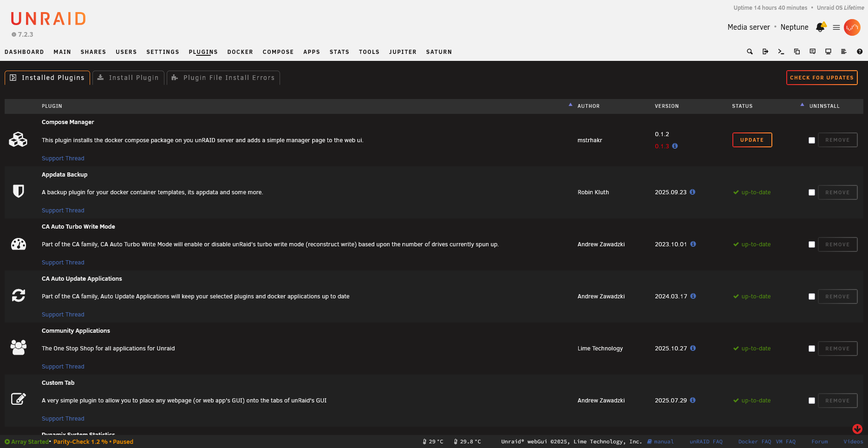The height and width of the screenshot is (448, 868).
Task: Open the notifications bell
Action: tap(820, 27)
